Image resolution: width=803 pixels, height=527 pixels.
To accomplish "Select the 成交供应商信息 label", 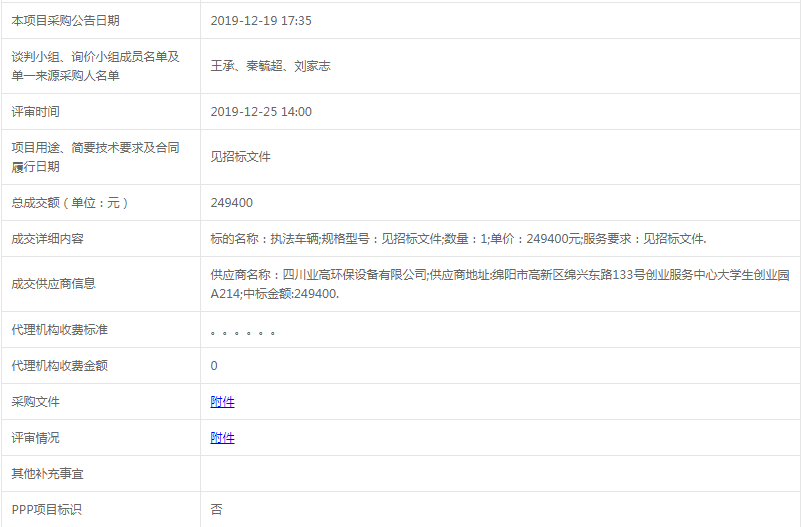I will [53, 284].
